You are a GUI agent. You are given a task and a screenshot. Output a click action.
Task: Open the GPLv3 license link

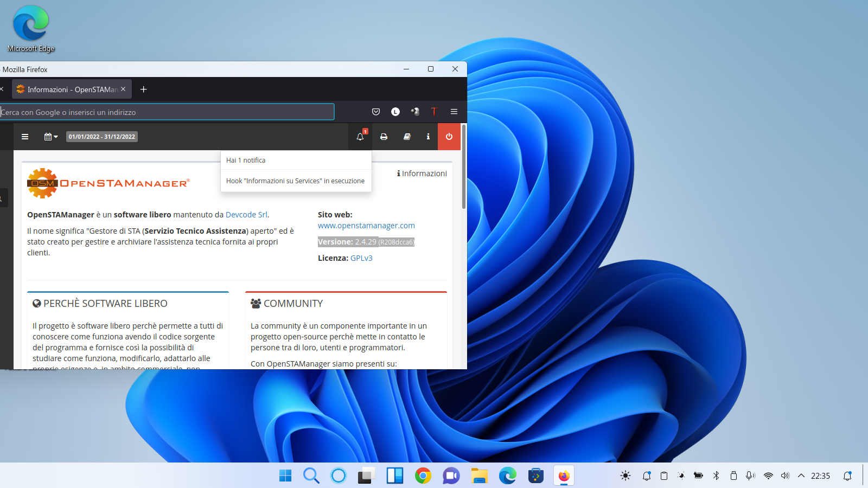pyautogui.click(x=361, y=258)
